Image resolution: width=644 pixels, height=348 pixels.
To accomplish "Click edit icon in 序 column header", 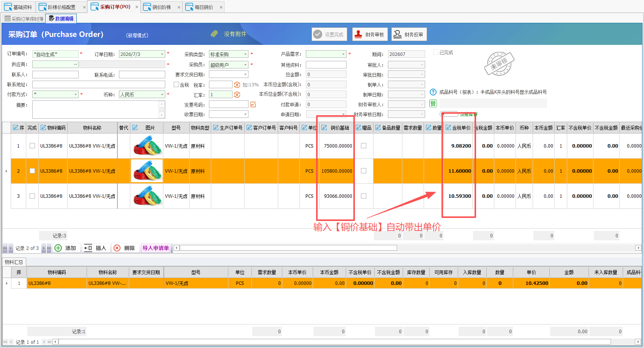I will click(x=16, y=127).
